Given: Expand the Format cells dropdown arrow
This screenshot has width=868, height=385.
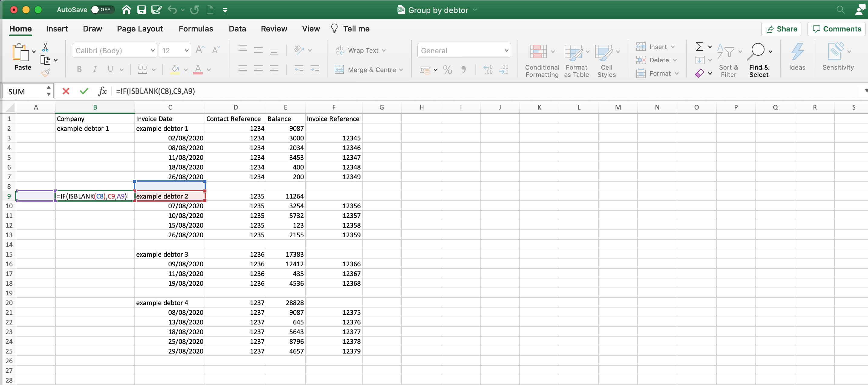Looking at the screenshot, I should pyautogui.click(x=677, y=74).
